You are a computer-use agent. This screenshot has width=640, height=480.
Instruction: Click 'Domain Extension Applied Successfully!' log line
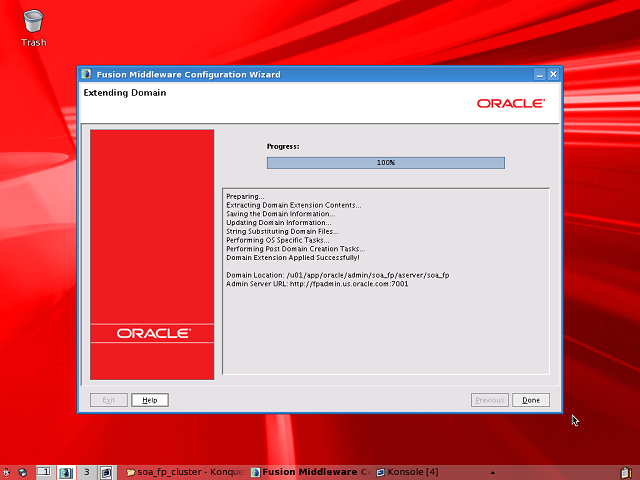pyautogui.click(x=293, y=258)
